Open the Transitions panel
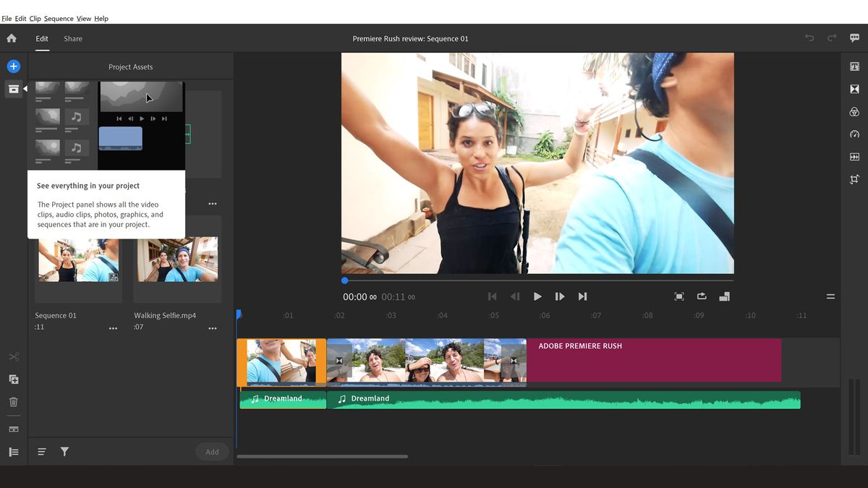The height and width of the screenshot is (488, 868). 854,89
